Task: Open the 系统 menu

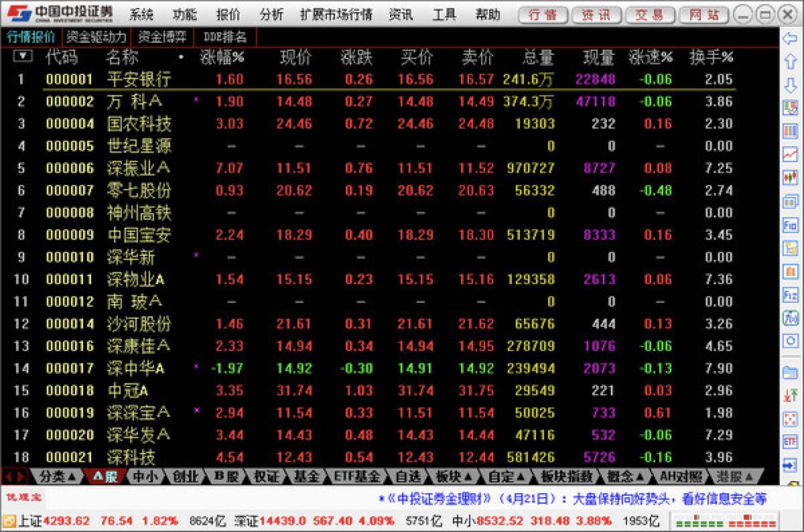Action: click(x=141, y=14)
